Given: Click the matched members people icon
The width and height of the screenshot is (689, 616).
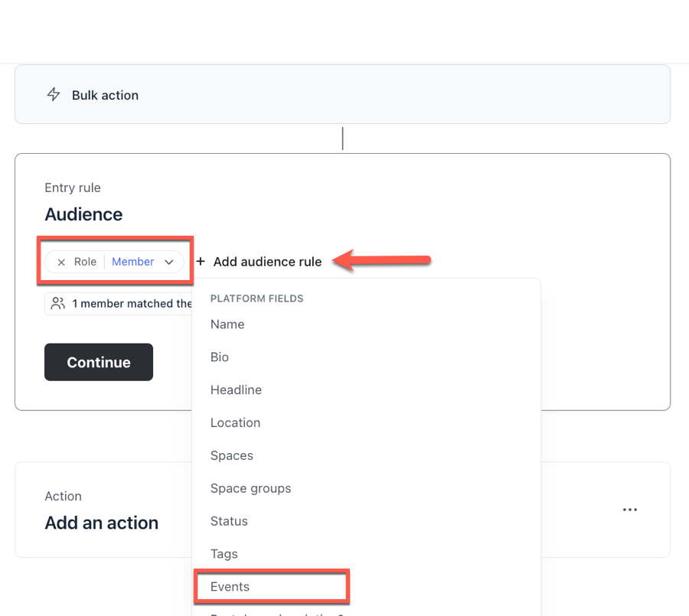Looking at the screenshot, I should (x=57, y=304).
